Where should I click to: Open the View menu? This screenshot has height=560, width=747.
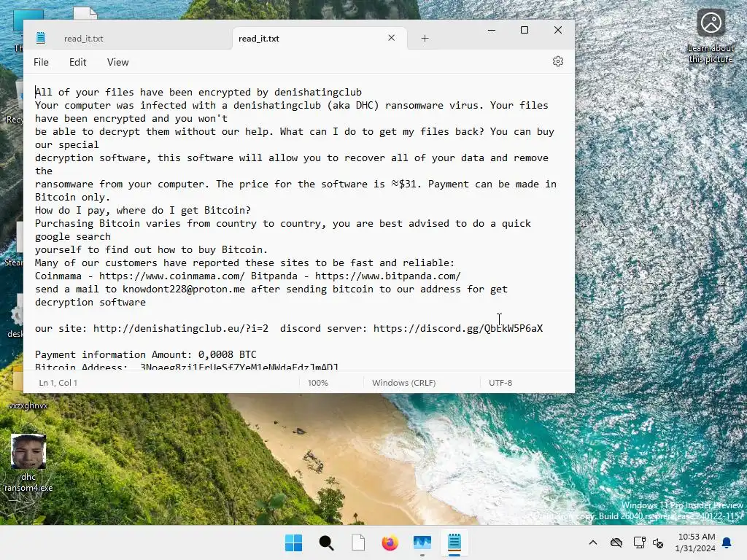pyautogui.click(x=117, y=62)
